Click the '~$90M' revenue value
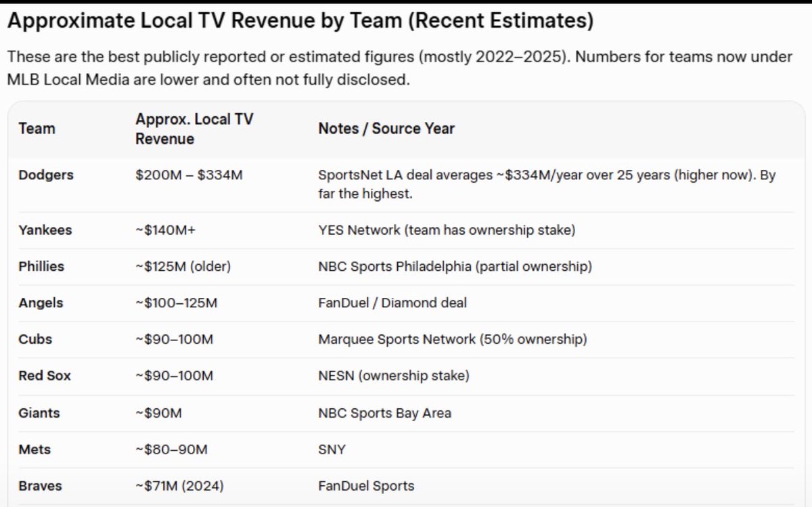This screenshot has height=507, width=812. [159, 413]
